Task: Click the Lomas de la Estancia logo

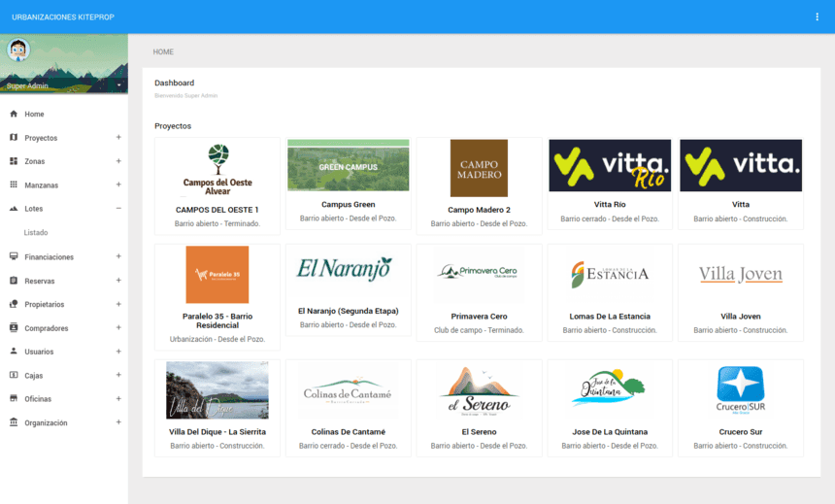Action: [x=610, y=275]
